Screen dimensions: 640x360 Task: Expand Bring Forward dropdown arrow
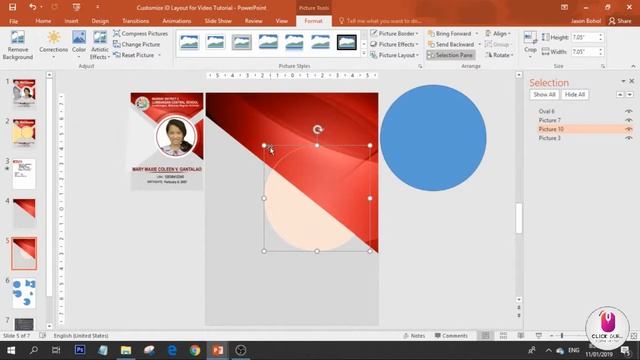(x=476, y=33)
